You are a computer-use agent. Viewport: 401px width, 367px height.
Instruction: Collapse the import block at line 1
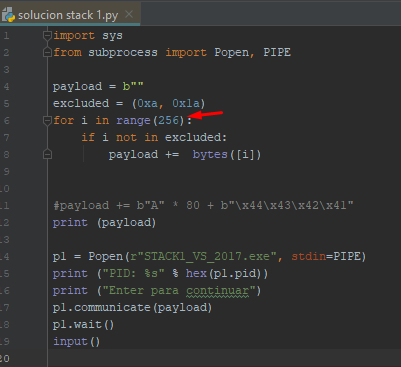click(47, 35)
